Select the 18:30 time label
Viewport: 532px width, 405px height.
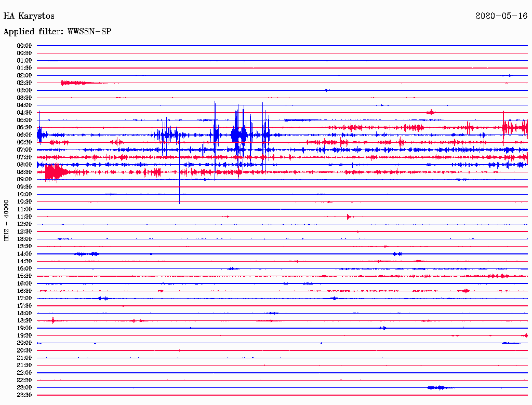point(24,320)
